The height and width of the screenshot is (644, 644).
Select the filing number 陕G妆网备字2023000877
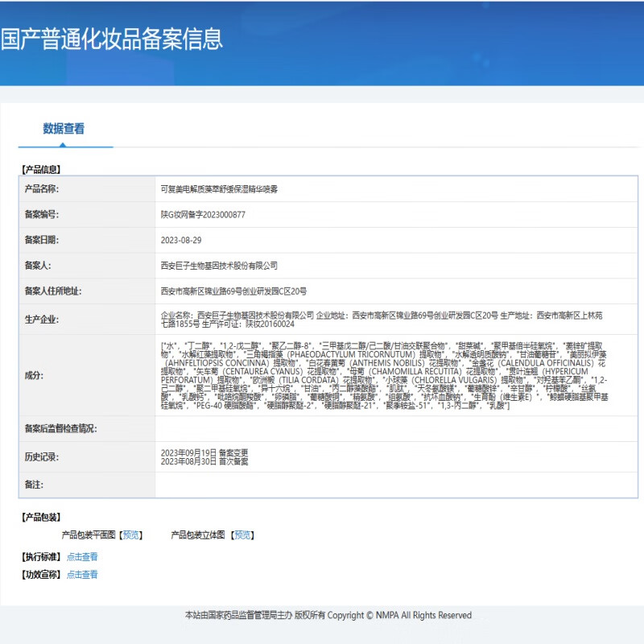coord(203,215)
